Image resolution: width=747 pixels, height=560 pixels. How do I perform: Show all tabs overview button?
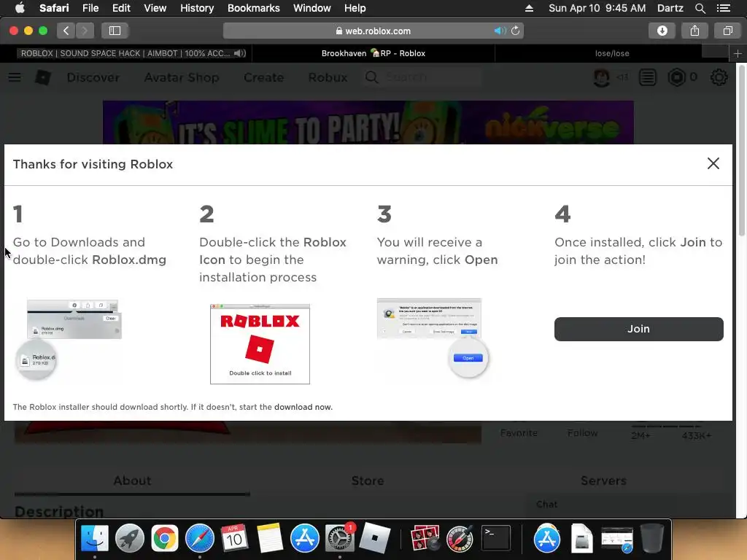point(727,31)
